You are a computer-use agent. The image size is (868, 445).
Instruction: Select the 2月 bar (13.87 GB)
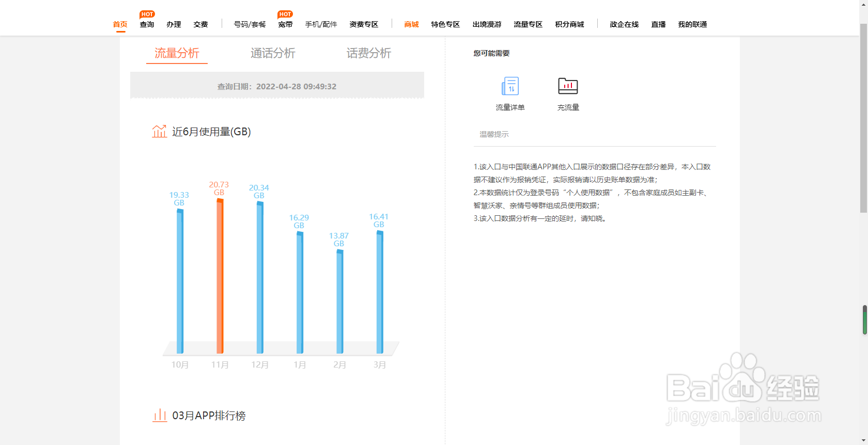pyautogui.click(x=339, y=301)
